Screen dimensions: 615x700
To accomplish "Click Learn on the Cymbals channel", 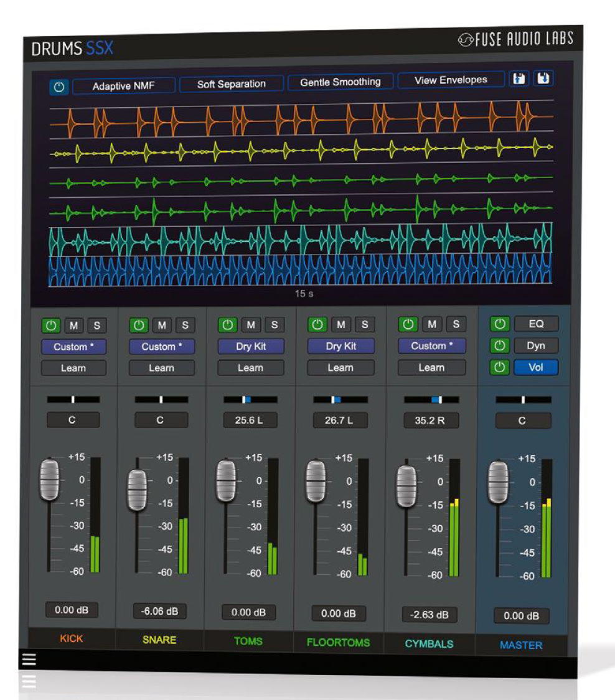I will (x=432, y=367).
